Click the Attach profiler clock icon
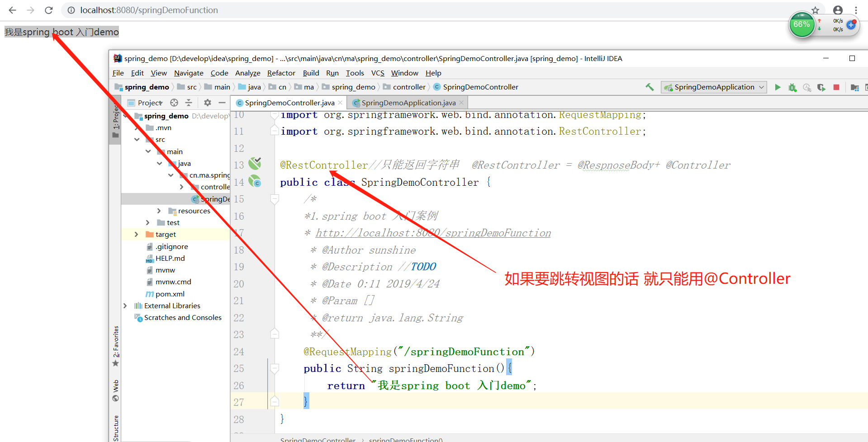Viewport: 868px width, 442px height. [x=807, y=87]
